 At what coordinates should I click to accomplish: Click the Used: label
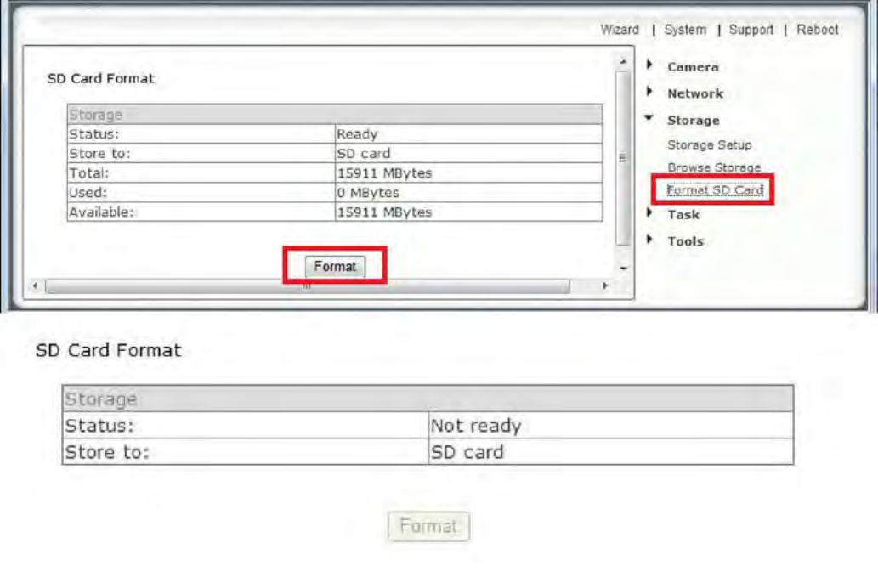click(88, 193)
